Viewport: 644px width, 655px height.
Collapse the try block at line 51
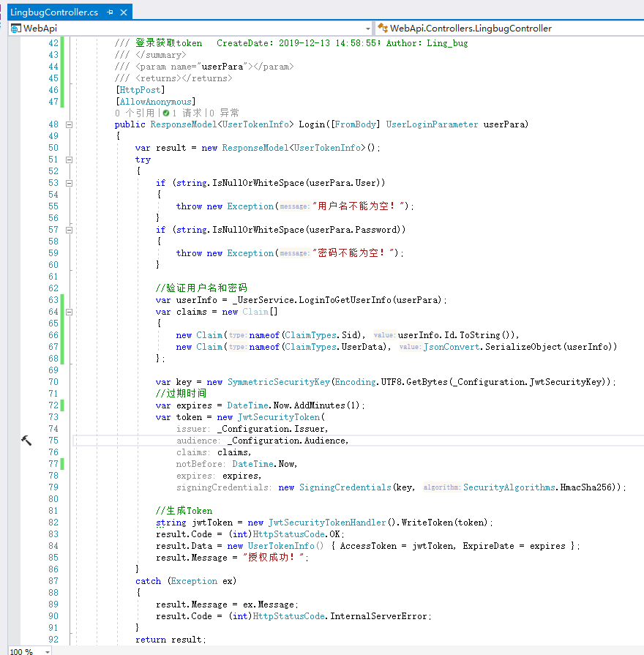click(x=70, y=160)
